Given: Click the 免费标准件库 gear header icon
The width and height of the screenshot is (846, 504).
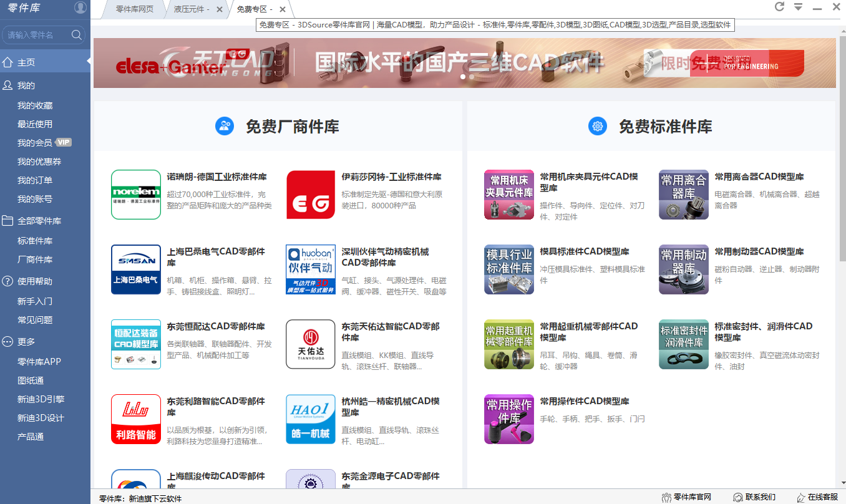Looking at the screenshot, I should click(598, 126).
